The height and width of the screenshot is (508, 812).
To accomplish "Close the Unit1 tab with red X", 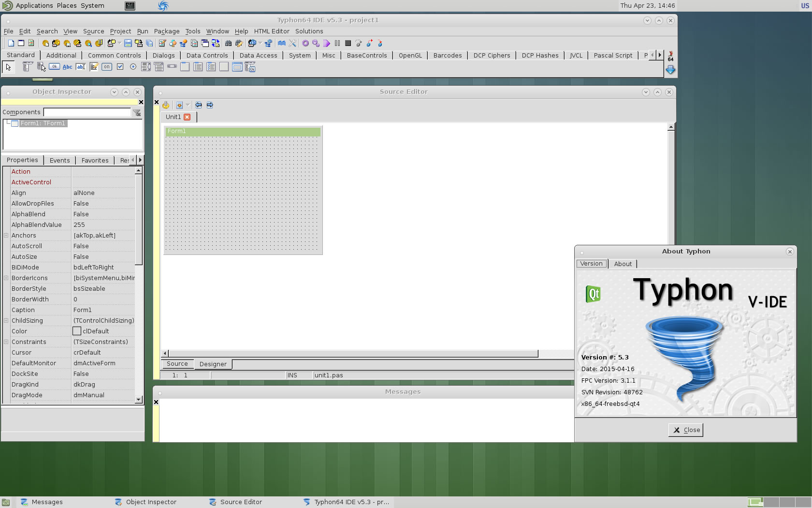I will click(x=187, y=117).
